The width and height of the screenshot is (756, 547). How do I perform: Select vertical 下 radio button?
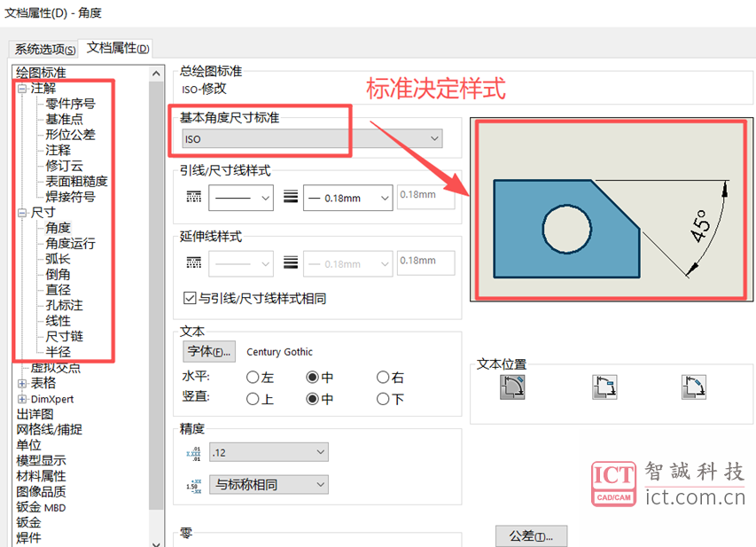point(383,399)
